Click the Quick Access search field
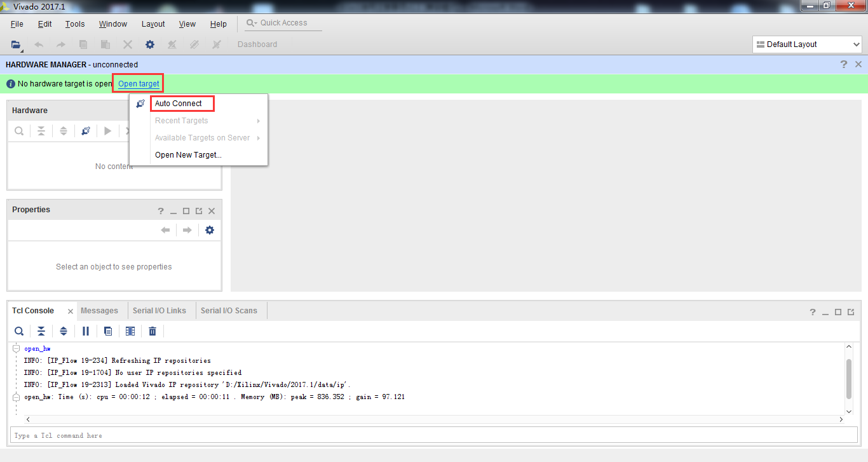Image resolution: width=868 pixels, height=462 pixels. tap(283, 23)
